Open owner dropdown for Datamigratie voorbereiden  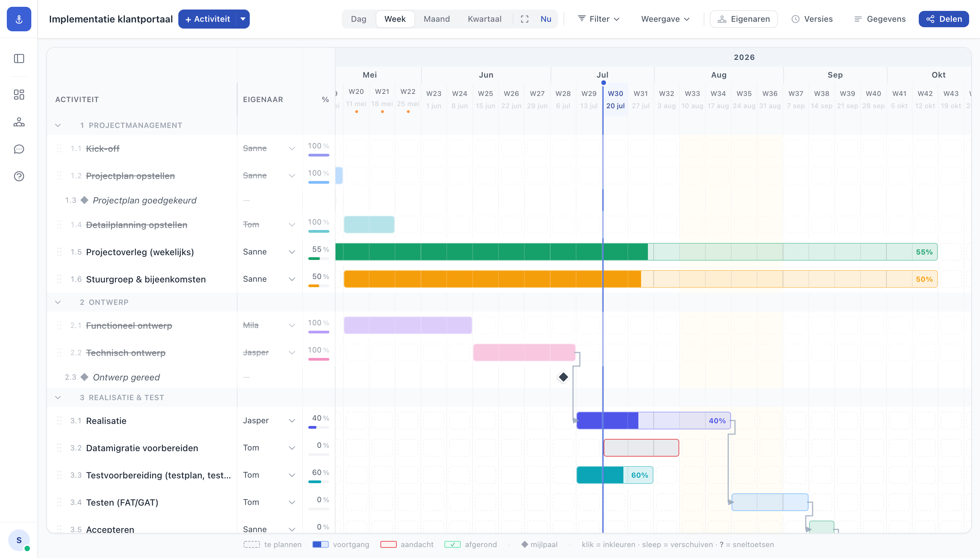(x=292, y=448)
